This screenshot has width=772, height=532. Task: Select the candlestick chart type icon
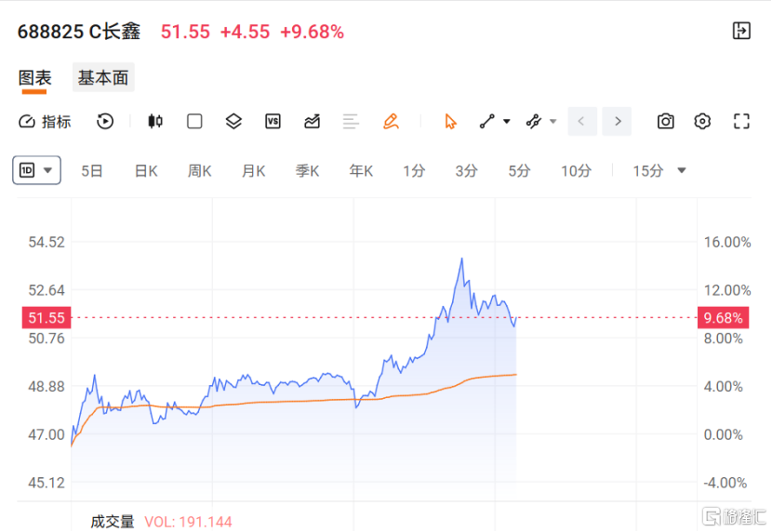pyautogui.click(x=155, y=121)
